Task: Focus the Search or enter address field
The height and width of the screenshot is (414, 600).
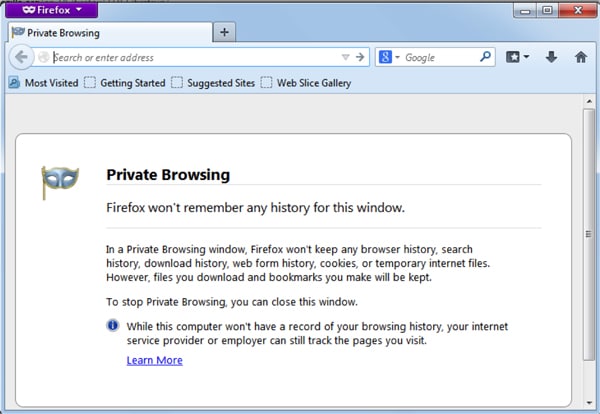Action: [190, 57]
